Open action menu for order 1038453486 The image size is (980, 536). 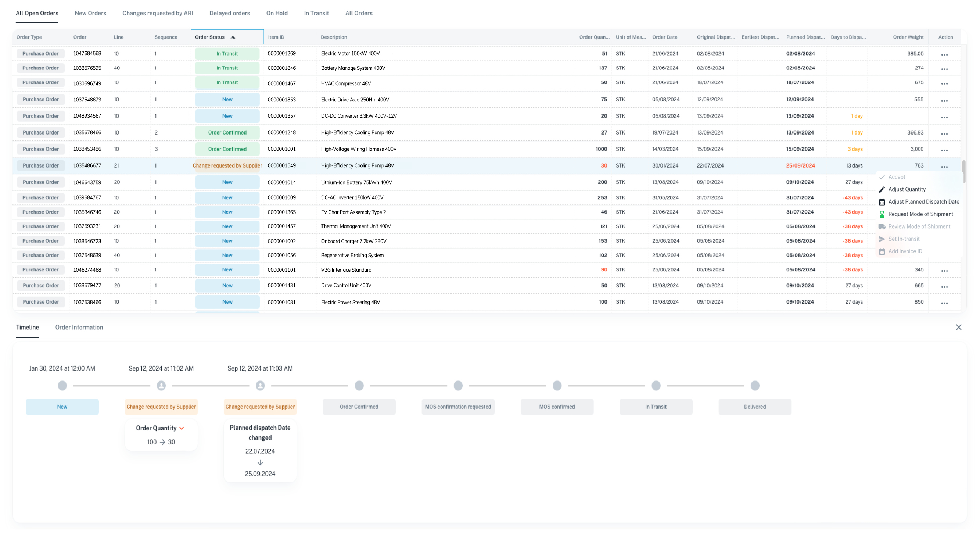pyautogui.click(x=944, y=150)
